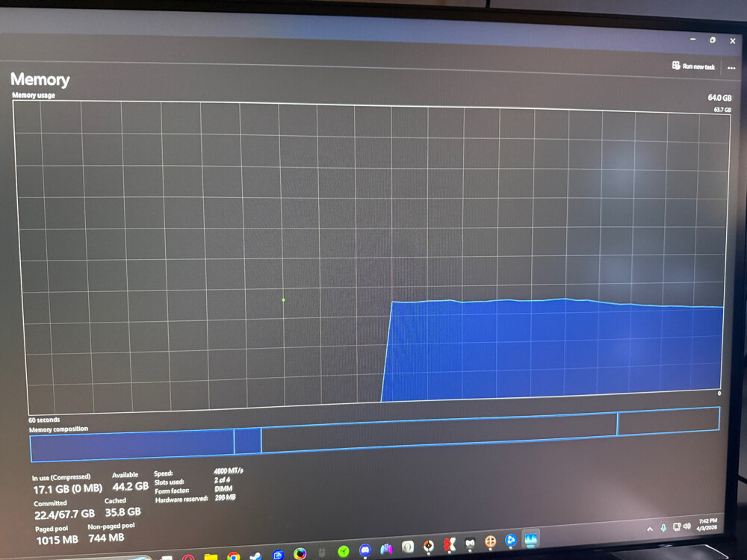Click the microphone icon in system tray

[663, 528]
